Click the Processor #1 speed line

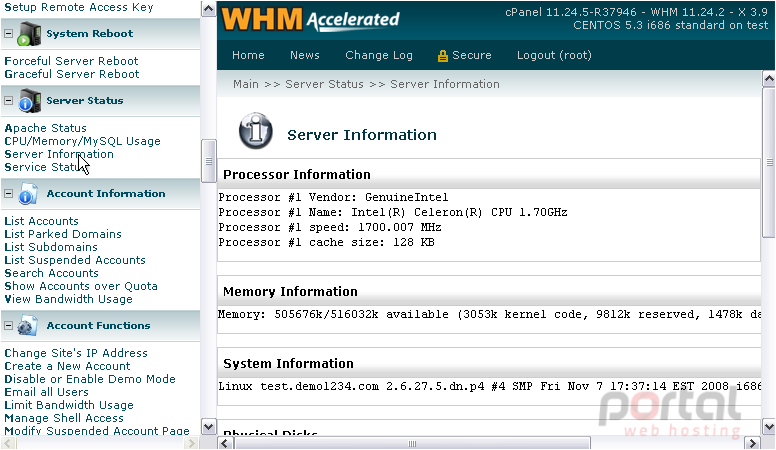[330, 228]
